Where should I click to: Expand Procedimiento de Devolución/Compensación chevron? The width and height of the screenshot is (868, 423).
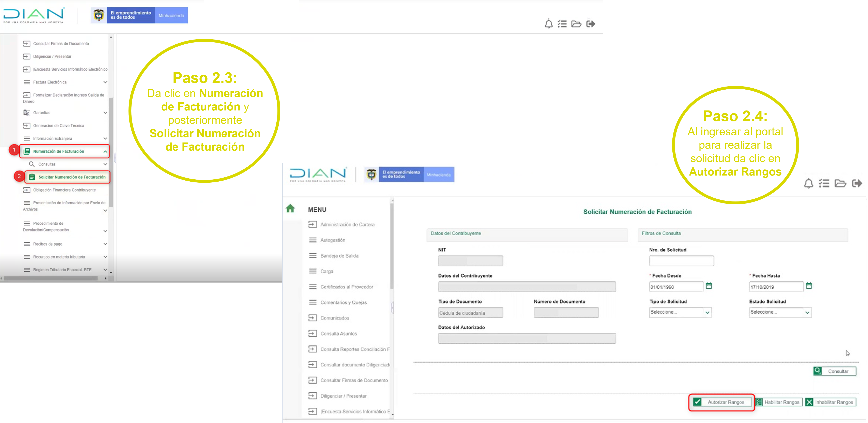click(105, 231)
